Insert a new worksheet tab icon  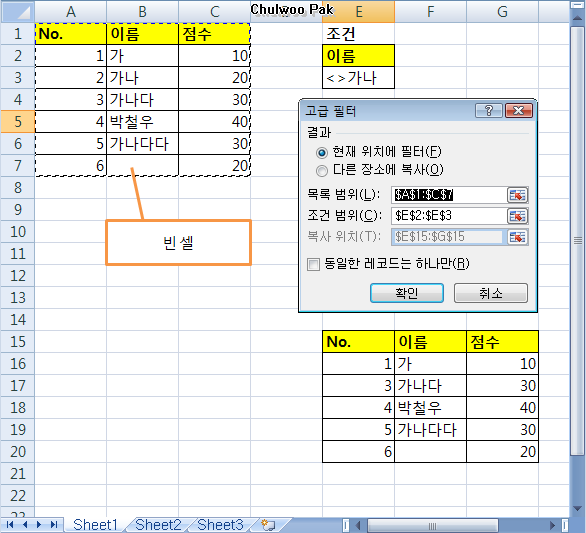tap(268, 525)
